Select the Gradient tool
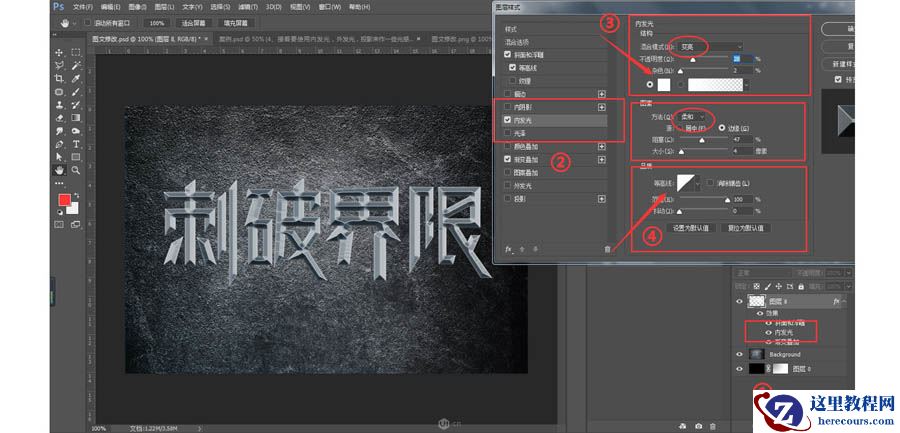Screen dimensions: 900x433 click(x=76, y=118)
